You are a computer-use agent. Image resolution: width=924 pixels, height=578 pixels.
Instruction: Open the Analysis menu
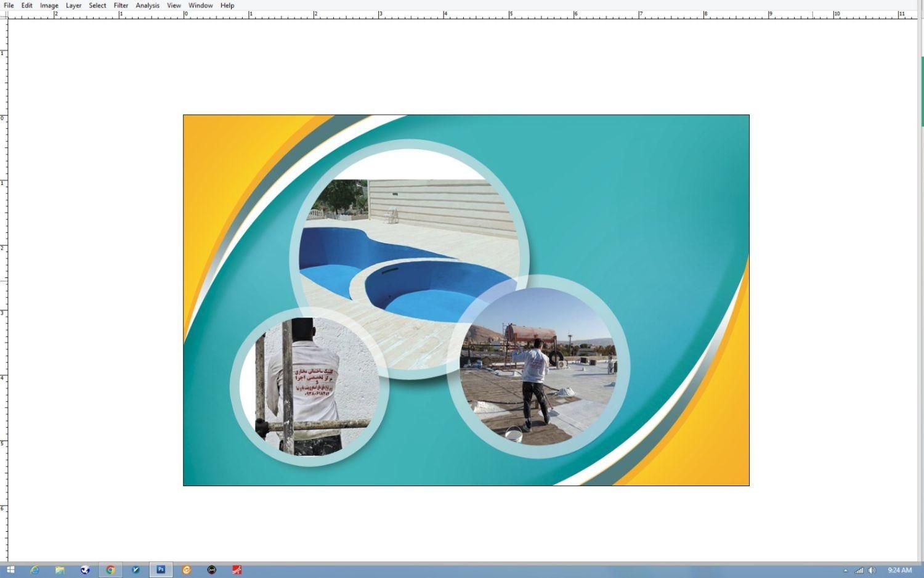[147, 6]
